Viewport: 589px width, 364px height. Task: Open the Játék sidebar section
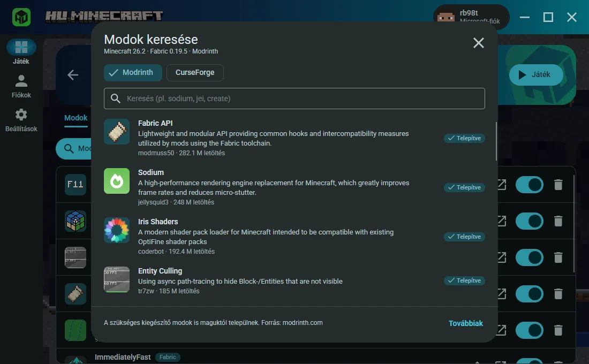pos(21,52)
